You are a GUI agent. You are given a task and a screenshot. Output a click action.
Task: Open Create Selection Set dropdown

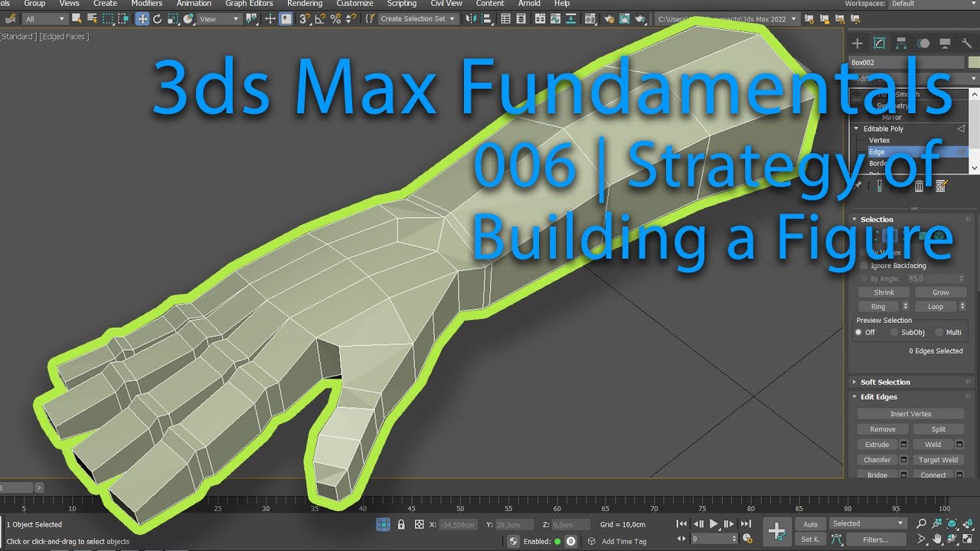(x=418, y=19)
